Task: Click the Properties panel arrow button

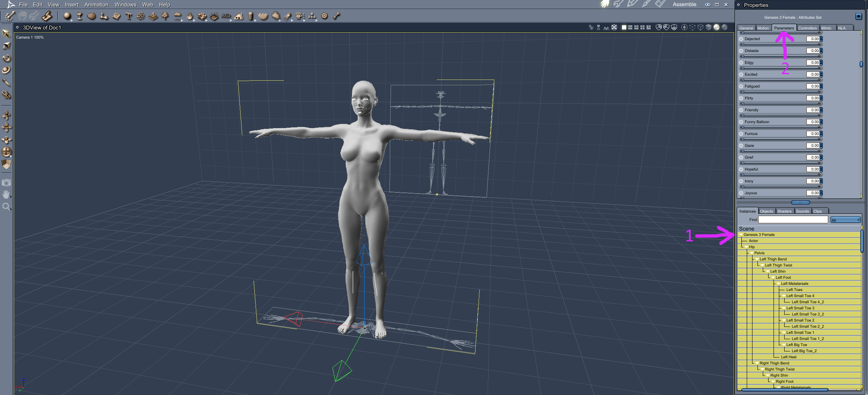Action: (859, 16)
